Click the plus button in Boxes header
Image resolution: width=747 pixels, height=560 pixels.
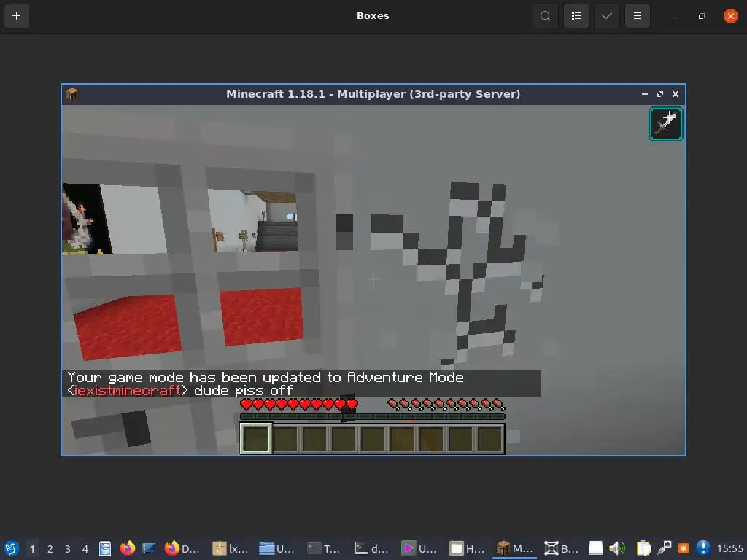[x=17, y=16]
